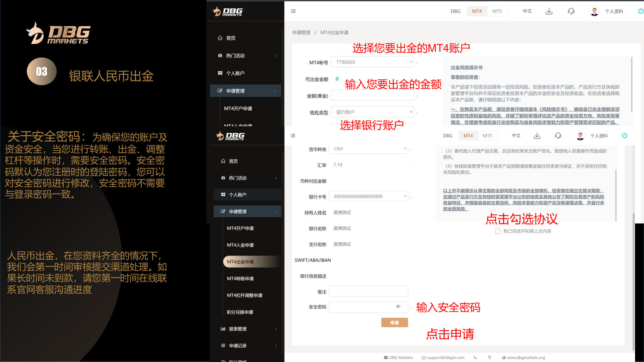Click the 热门活动 gift icon in upper sidebar

(220, 55)
